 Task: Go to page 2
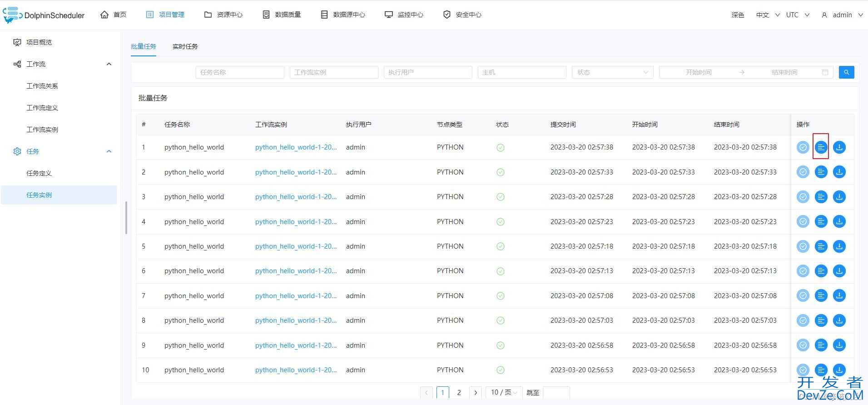click(x=459, y=392)
